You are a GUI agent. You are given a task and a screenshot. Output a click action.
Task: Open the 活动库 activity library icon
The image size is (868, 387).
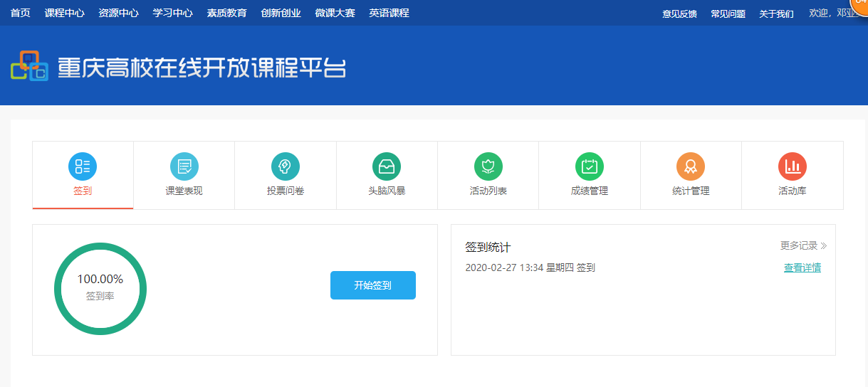793,166
